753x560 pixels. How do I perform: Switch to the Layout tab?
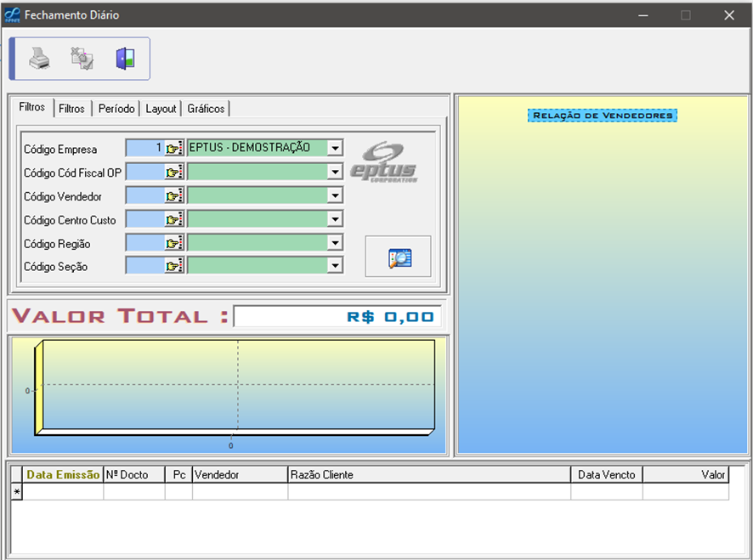point(161,109)
